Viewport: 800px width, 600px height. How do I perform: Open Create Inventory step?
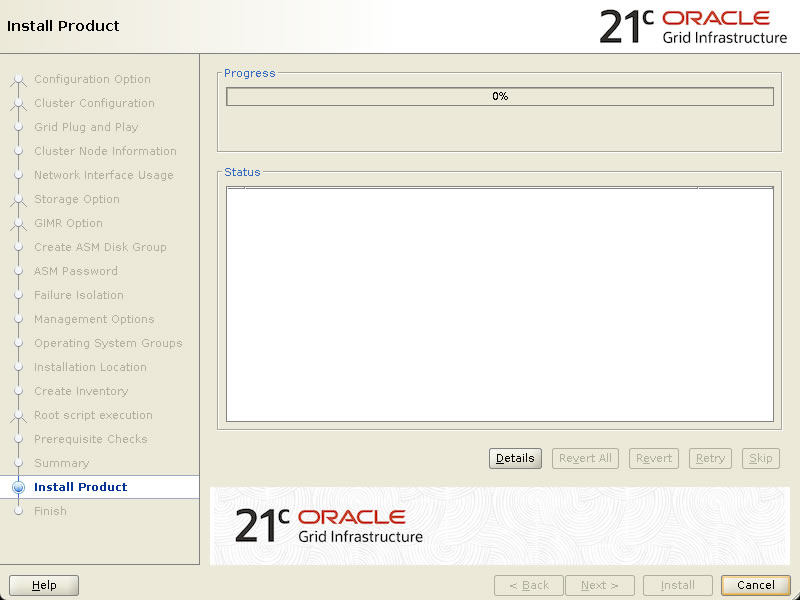[81, 391]
